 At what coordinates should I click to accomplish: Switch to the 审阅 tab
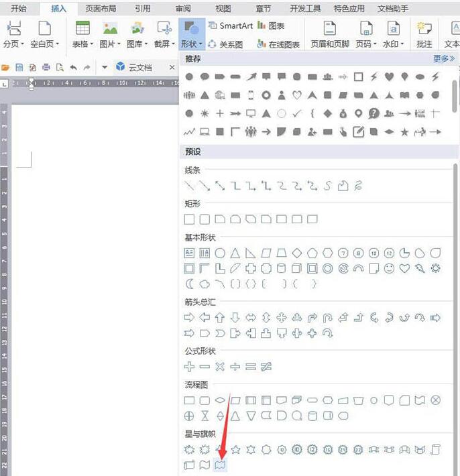[x=183, y=9]
